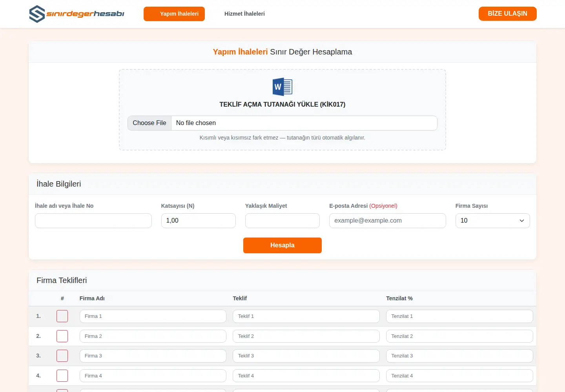Click the 'Teklif' column header
The height and width of the screenshot is (392, 565).
point(240,298)
